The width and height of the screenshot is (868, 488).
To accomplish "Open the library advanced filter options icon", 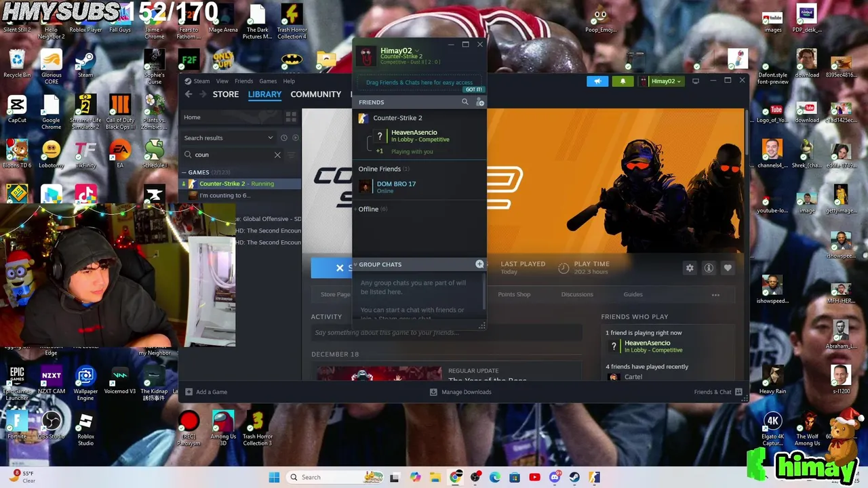I will (292, 155).
